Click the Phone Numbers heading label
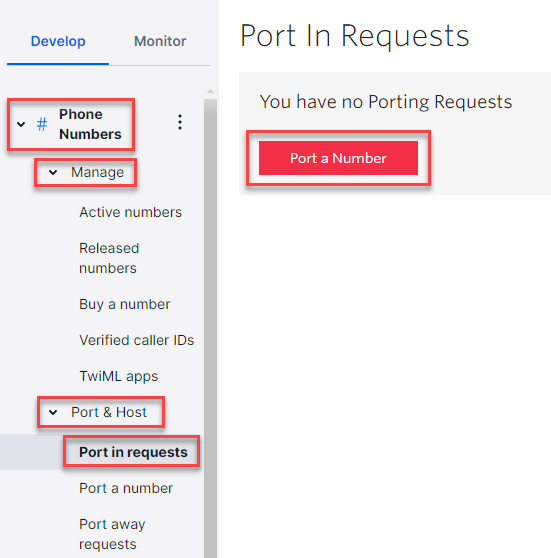 pyautogui.click(x=90, y=124)
